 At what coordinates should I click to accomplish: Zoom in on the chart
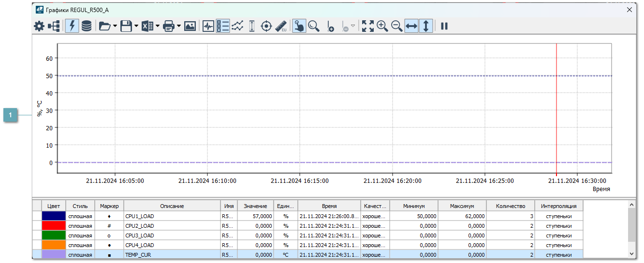click(382, 26)
